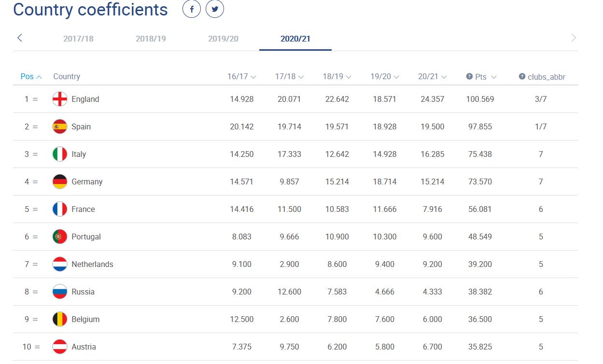Open the England country link

click(x=85, y=99)
